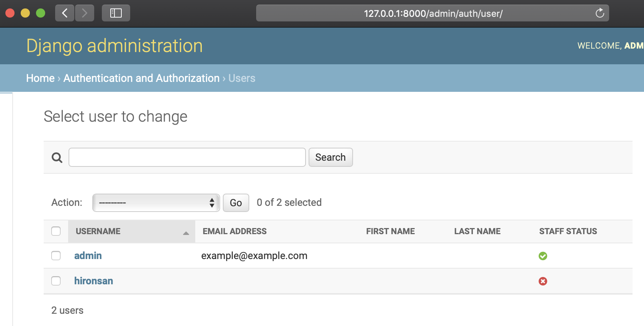Screen dimensions: 644x326
Task: Check the box for the hironsan user
Action: [56, 281]
